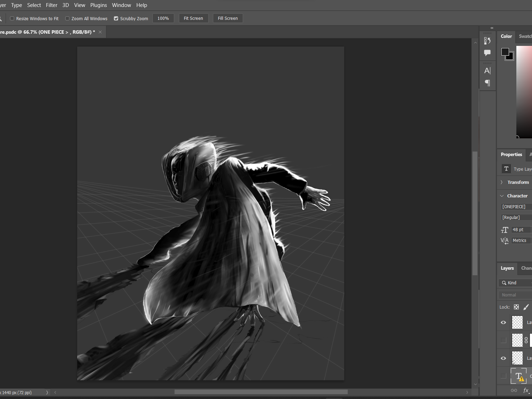Click the background color swatch
Viewport: 532px width, 399px height.
click(511, 57)
